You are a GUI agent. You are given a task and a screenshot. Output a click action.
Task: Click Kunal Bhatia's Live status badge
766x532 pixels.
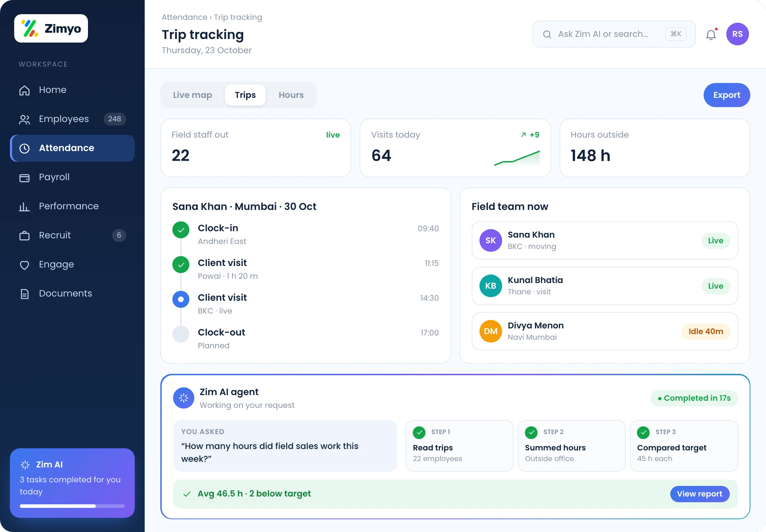(x=716, y=286)
